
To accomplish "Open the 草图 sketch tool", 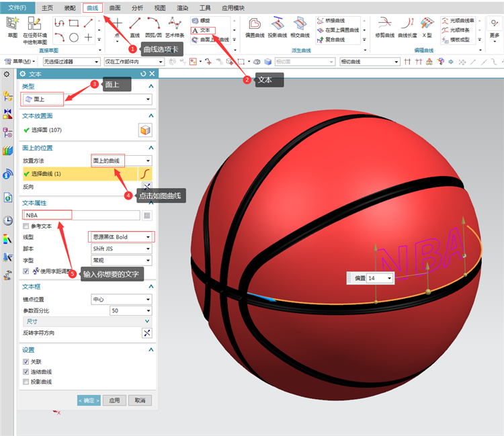I will 13,28.
